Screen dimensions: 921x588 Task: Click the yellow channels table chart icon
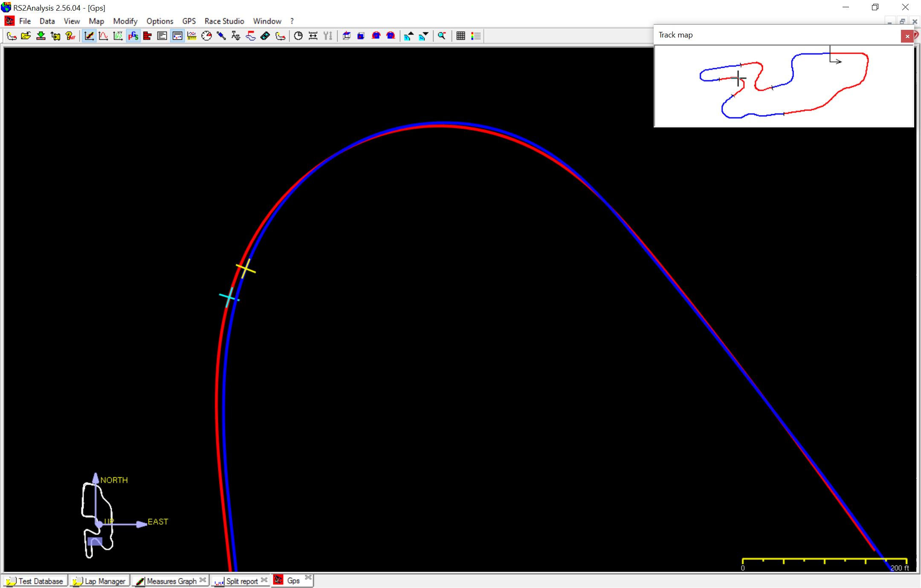(x=192, y=36)
